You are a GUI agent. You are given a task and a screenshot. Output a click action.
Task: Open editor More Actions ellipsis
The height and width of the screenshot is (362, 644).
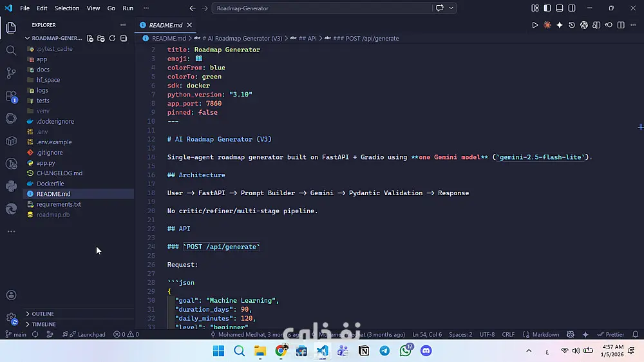click(633, 25)
